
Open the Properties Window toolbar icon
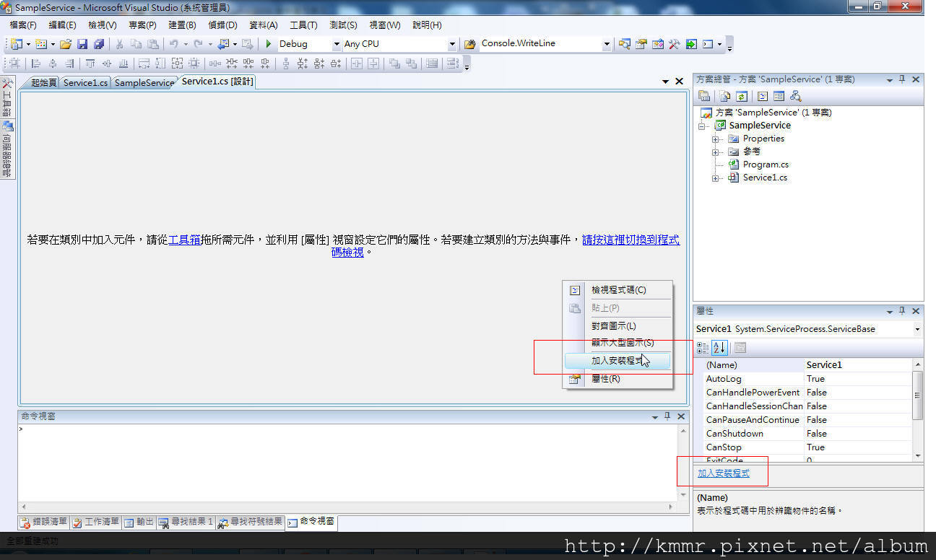click(641, 44)
